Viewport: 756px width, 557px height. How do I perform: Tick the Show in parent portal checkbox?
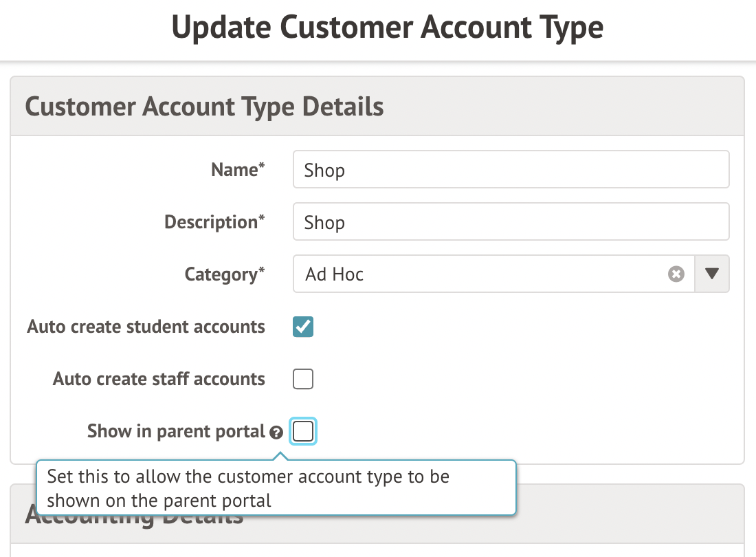(303, 432)
